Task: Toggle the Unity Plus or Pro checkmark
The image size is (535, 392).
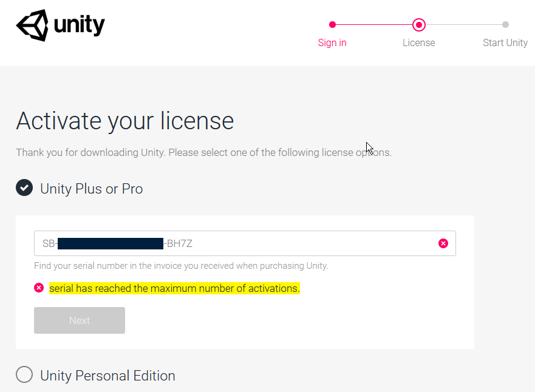Action: 24,188
